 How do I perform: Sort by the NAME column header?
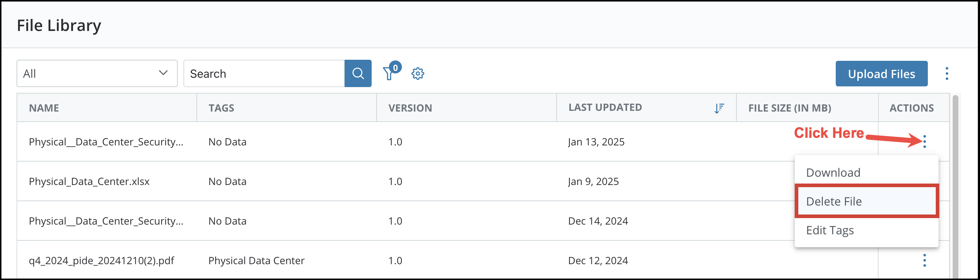(x=44, y=108)
